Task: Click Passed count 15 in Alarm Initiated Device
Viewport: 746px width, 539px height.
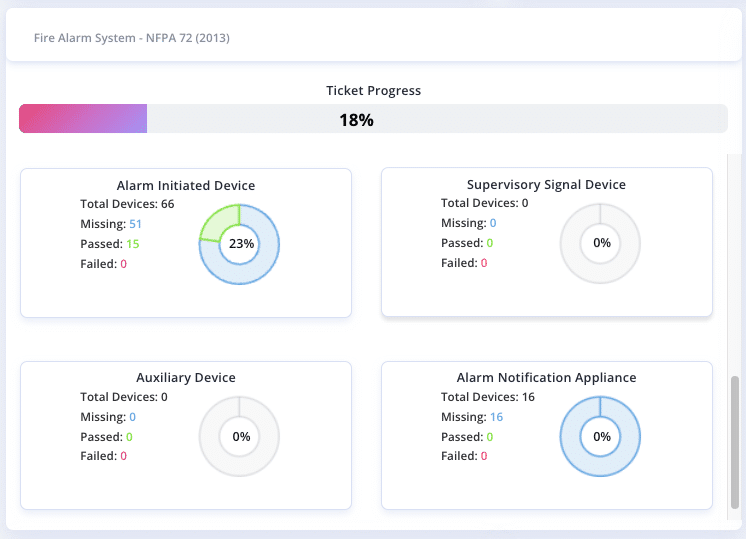Action: (x=133, y=244)
